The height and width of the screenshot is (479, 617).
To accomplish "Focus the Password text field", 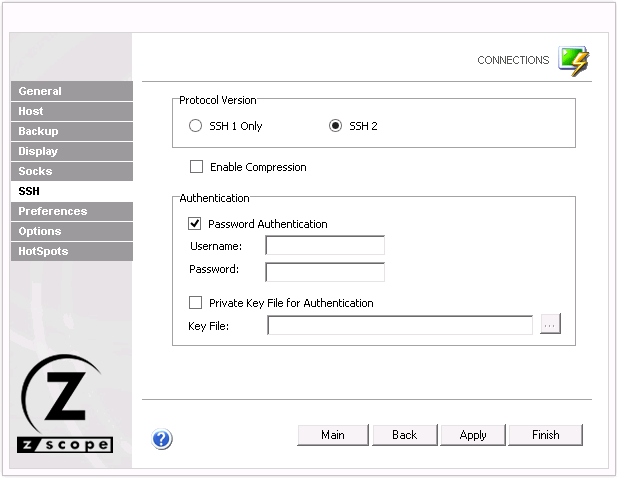I will pos(324,272).
